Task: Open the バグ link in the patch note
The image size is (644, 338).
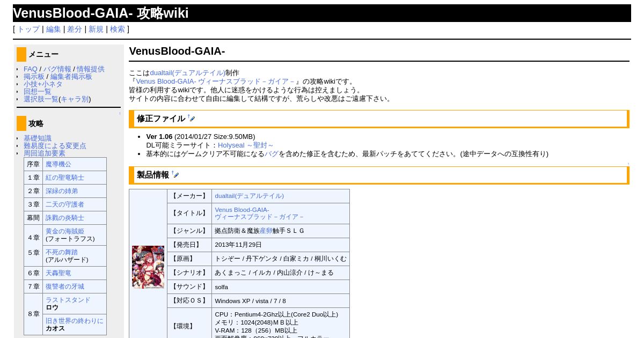Action: (272, 154)
